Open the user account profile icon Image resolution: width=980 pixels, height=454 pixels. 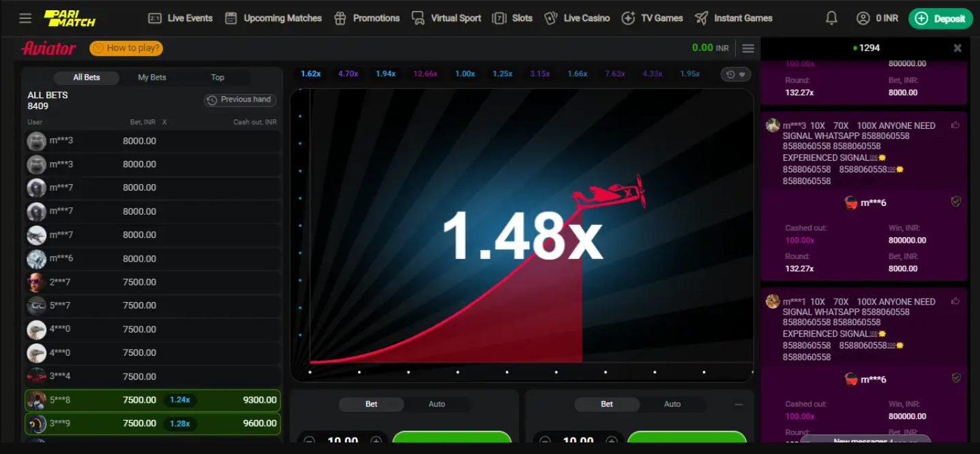(863, 18)
